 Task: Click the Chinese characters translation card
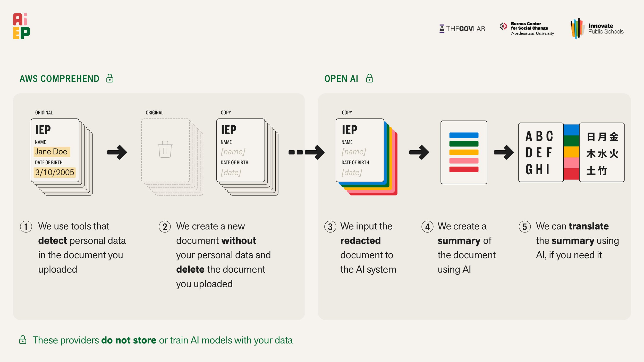pyautogui.click(x=601, y=152)
